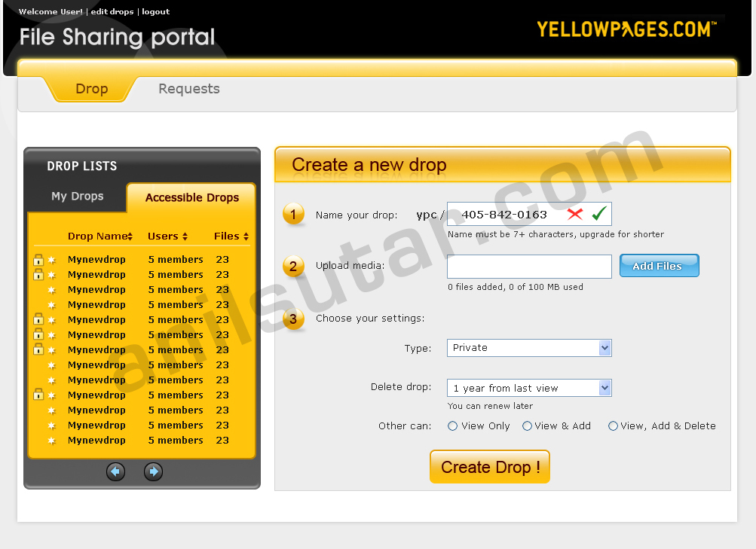Open the My Drops tab
Screen dimensions: 756x549
(x=78, y=196)
